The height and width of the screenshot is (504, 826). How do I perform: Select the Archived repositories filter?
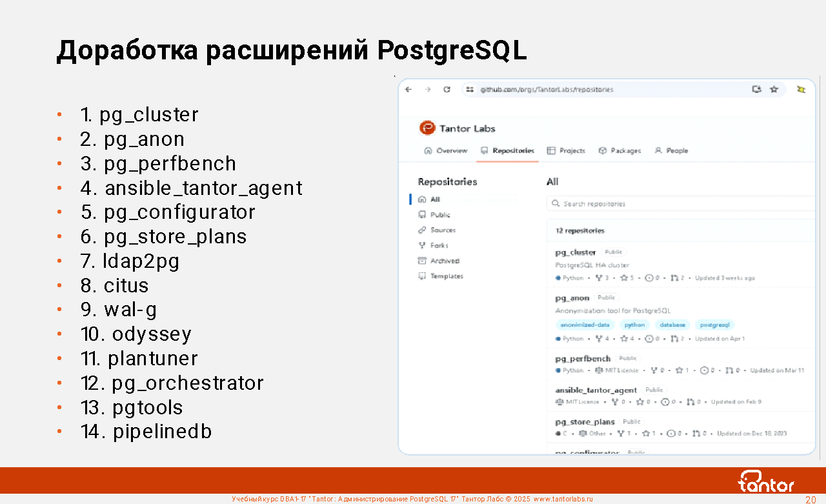(x=445, y=261)
